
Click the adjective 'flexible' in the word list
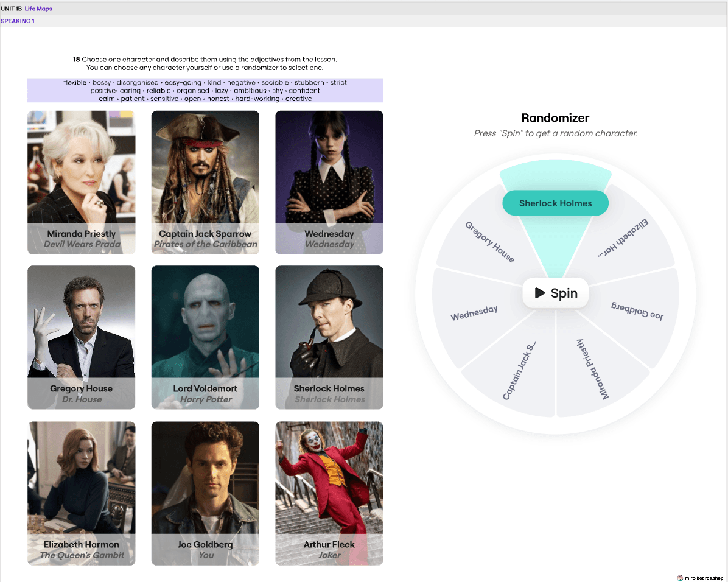point(75,82)
